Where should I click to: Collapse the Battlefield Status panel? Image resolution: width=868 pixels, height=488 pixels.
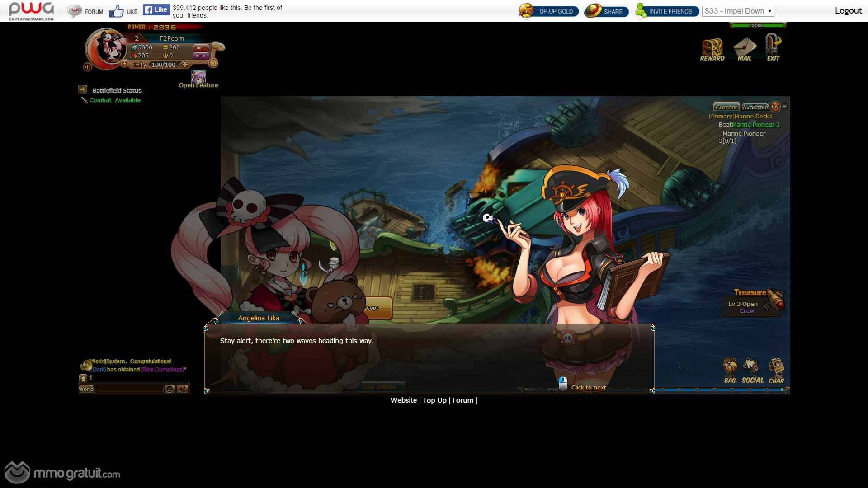pyautogui.click(x=83, y=89)
